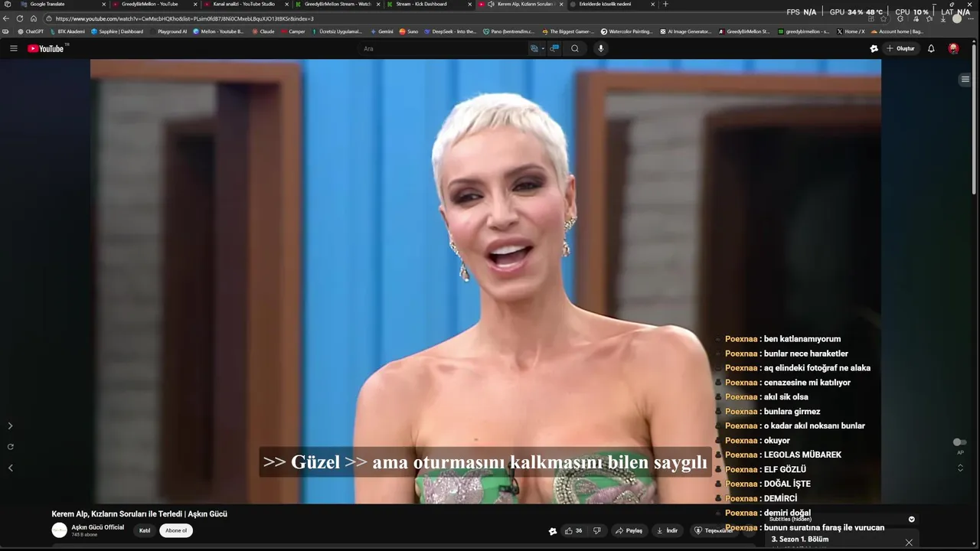
Task: Open the Home / X bookmark
Action: click(x=851, y=31)
